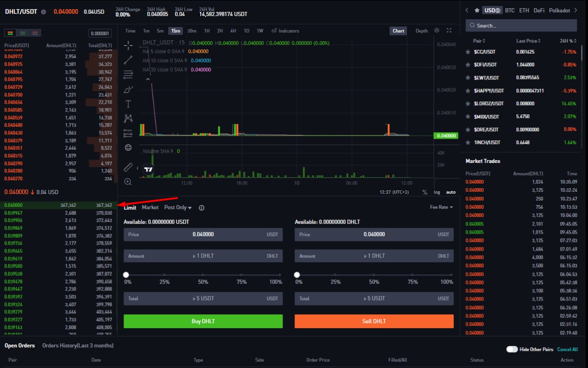Open order book precision 0.000001 selector
Viewport: 588px width, 368px height.
point(100,33)
